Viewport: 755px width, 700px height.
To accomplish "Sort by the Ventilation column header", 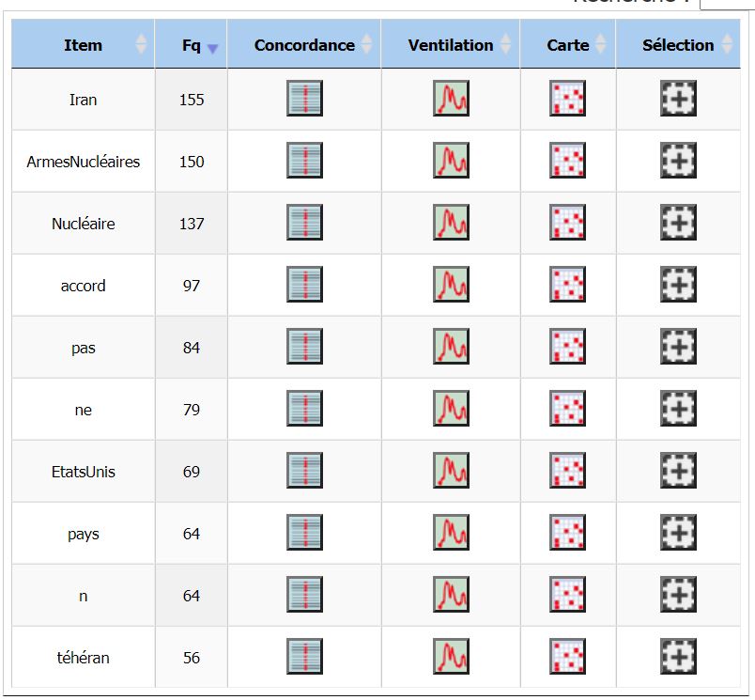I will (451, 44).
